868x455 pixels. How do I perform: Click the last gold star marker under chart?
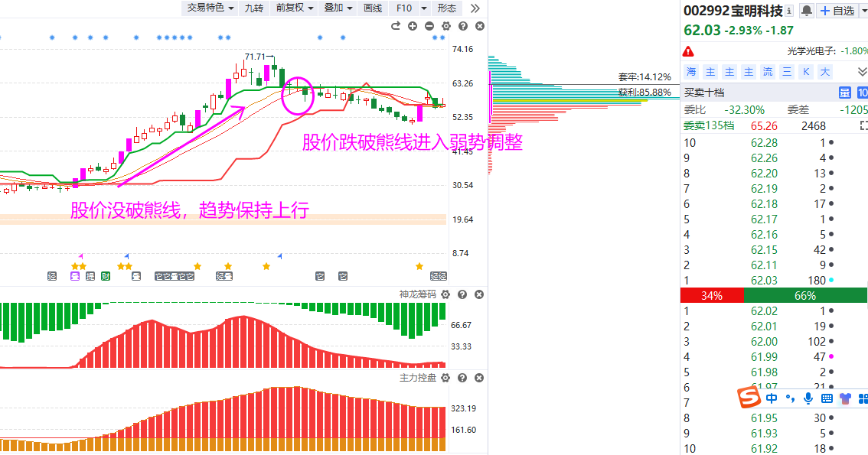(x=419, y=266)
